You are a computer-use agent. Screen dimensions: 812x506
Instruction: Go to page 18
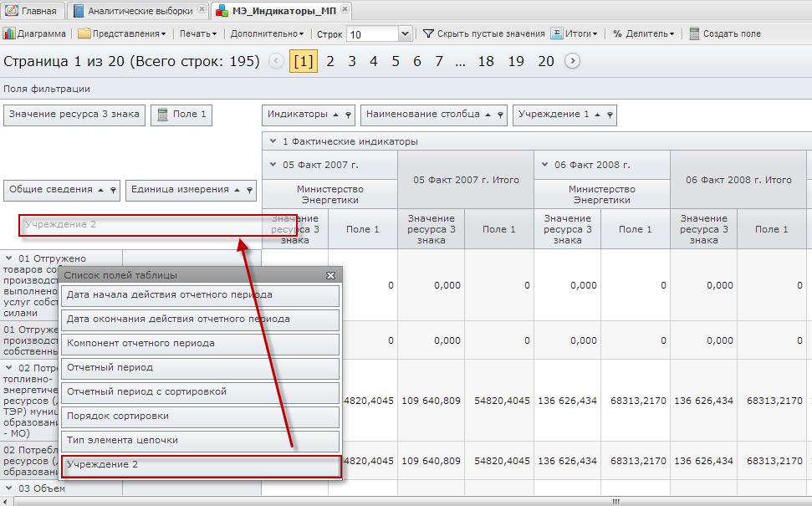pyautogui.click(x=486, y=61)
